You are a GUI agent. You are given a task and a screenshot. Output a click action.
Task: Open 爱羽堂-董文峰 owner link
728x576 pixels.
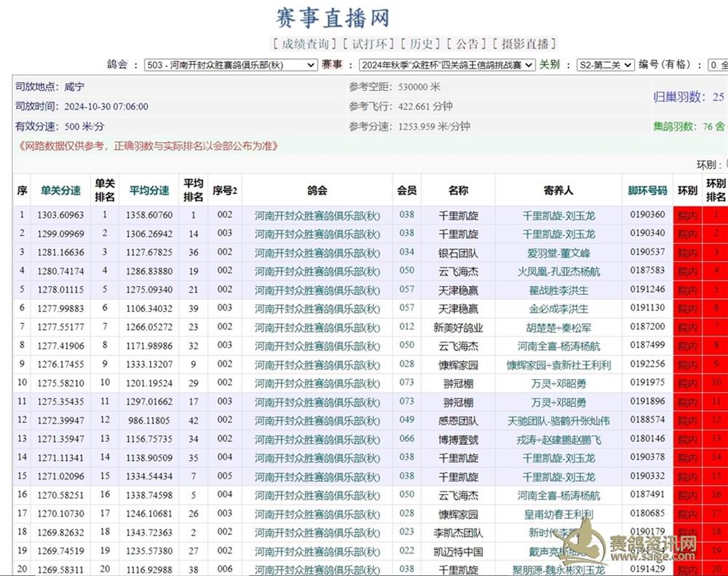coord(558,253)
